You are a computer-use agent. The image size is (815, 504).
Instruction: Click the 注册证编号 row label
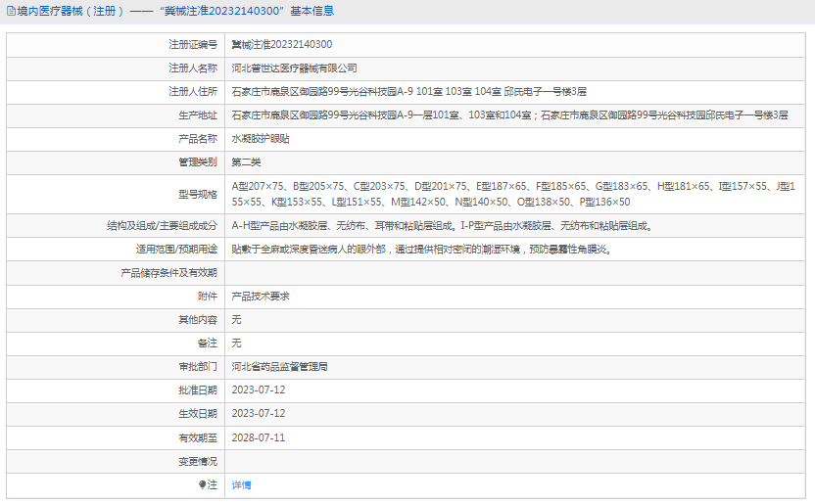193,45
